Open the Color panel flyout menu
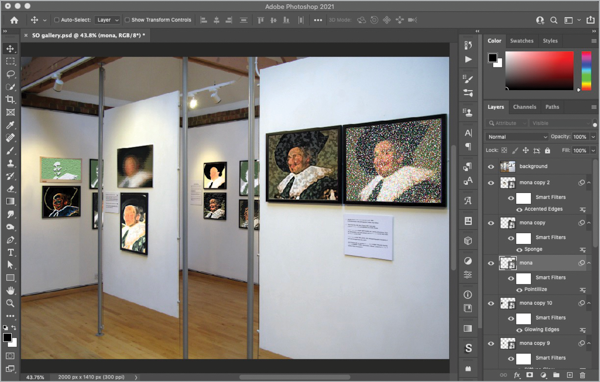600x382 pixels. click(593, 41)
